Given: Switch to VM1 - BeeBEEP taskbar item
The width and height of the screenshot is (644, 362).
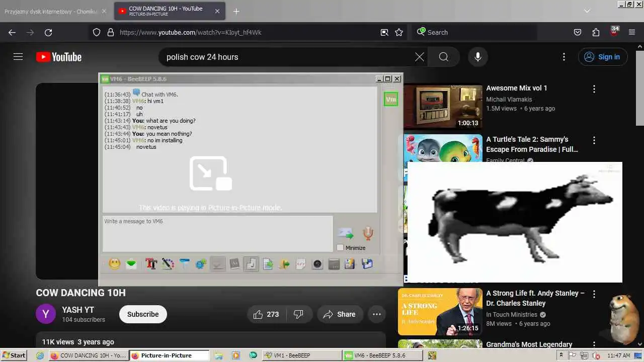Looking at the screenshot, I should pyautogui.click(x=301, y=355).
